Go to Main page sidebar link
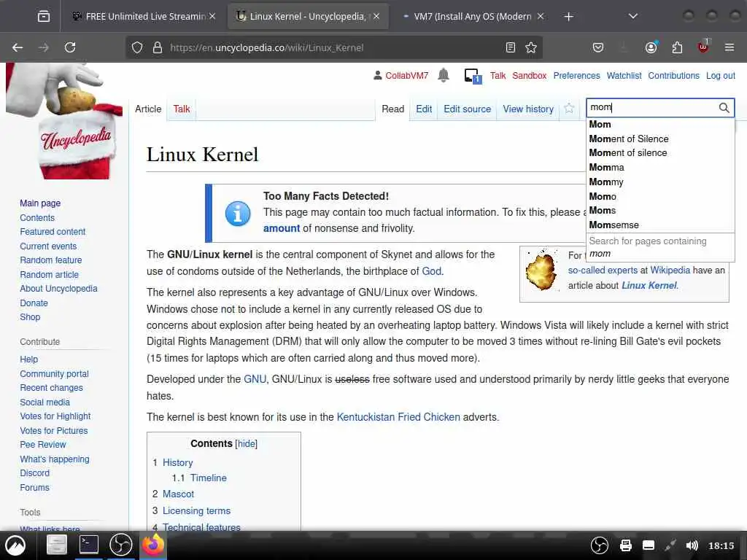 click(40, 203)
